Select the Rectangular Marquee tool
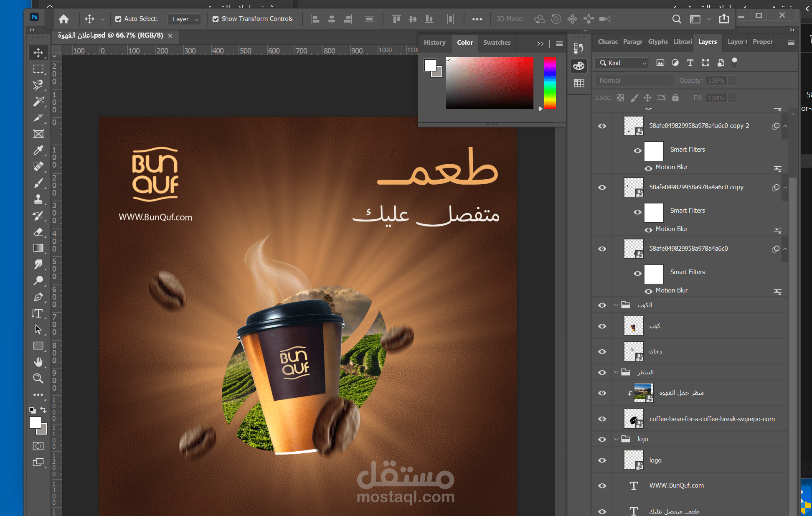812x516 pixels. tap(38, 69)
